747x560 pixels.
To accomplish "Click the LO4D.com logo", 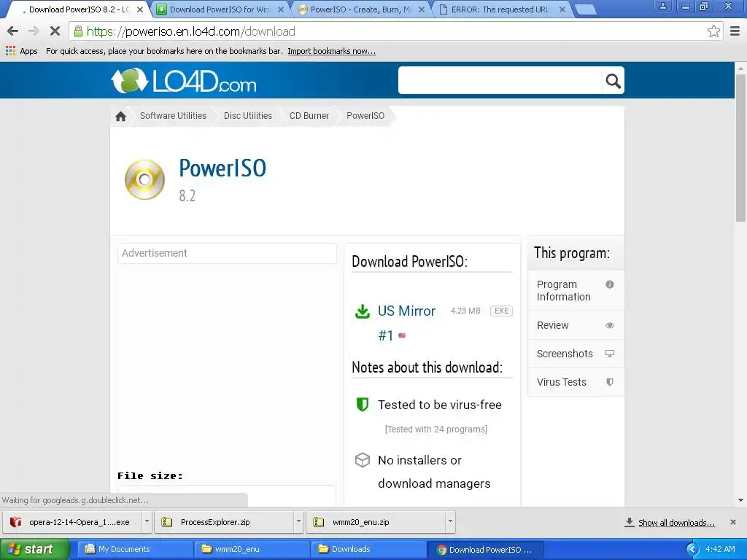I will point(184,80).
